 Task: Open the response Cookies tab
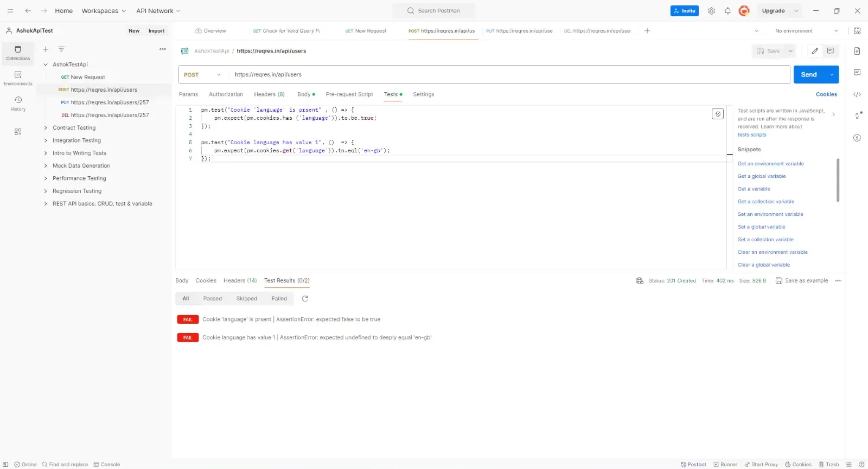point(206,281)
